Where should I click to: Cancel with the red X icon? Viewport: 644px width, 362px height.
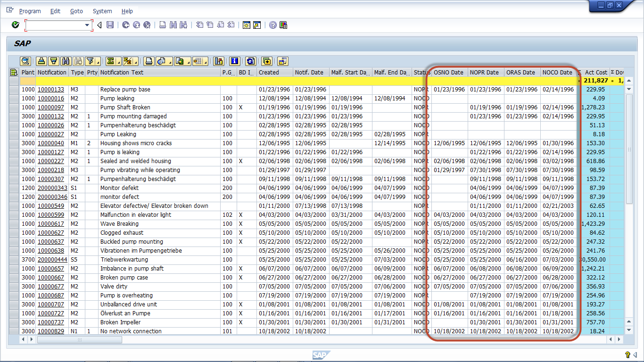pos(147,25)
